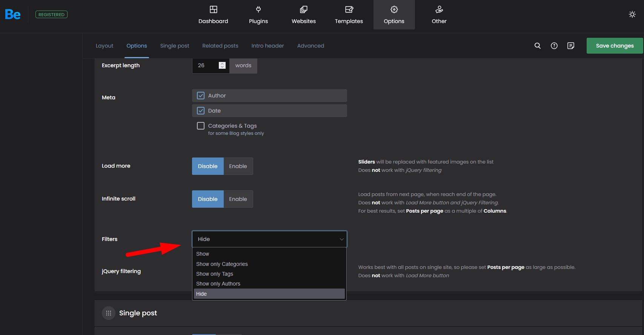Choose Hide option in Filters list
The height and width of the screenshot is (335, 644).
[x=269, y=294]
